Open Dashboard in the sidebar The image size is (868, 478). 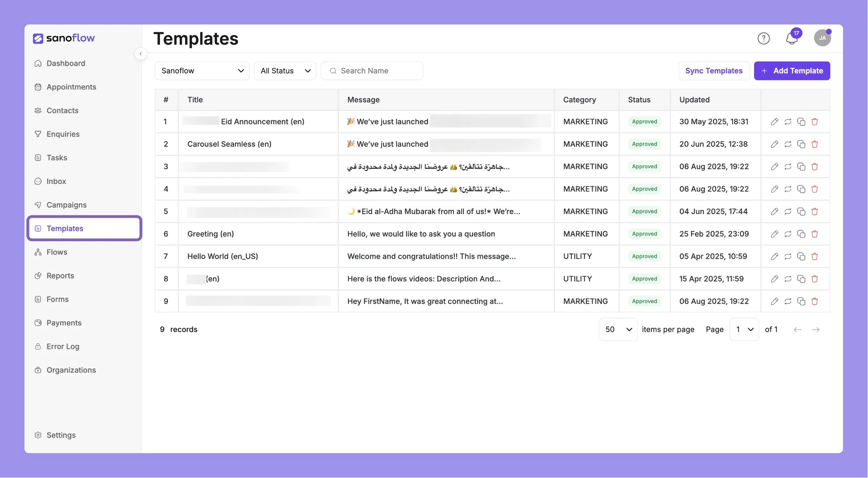pos(66,63)
